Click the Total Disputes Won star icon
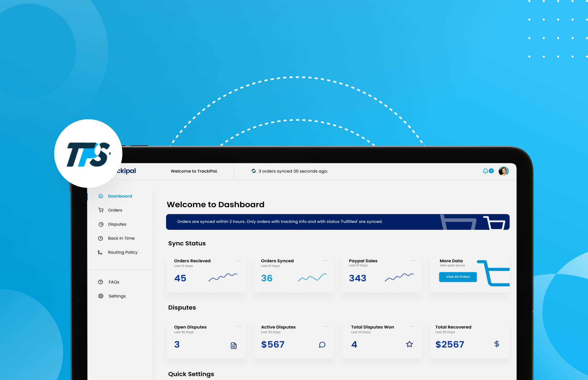Screen dimensions: 588x380 pos(409,344)
